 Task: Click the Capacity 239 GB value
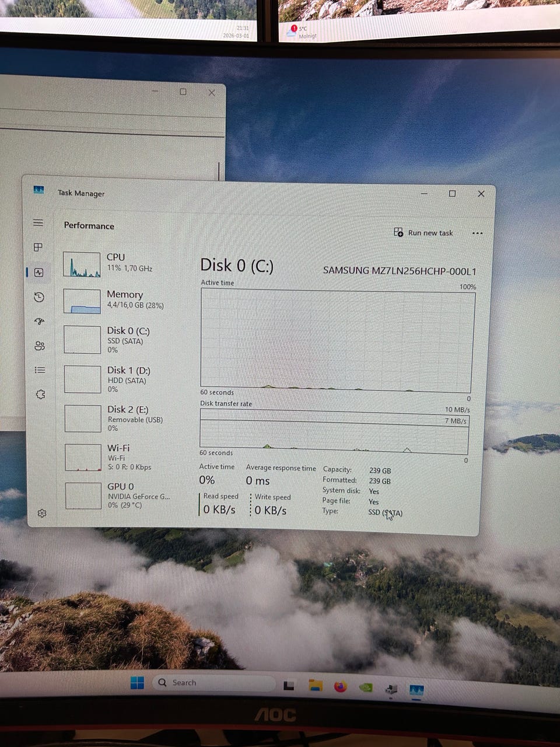[380, 470]
